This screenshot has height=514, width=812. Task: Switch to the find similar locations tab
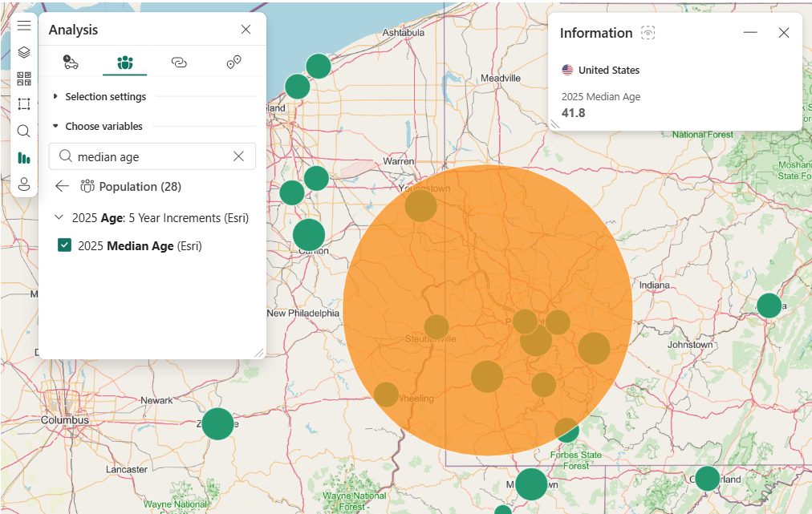(x=233, y=63)
